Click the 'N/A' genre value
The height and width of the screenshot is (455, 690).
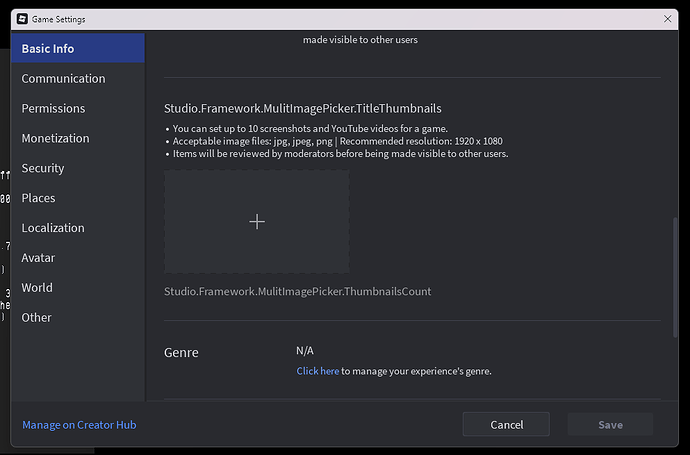tap(305, 351)
